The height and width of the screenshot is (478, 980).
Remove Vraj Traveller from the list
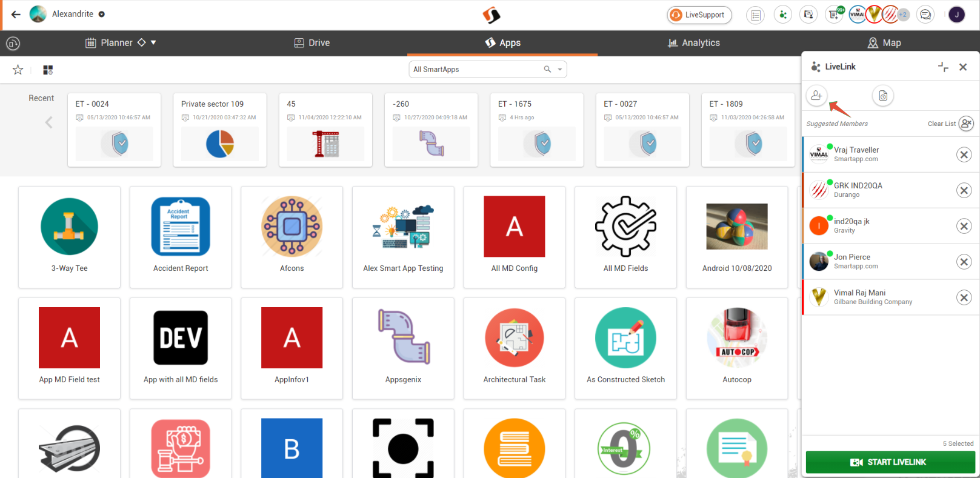(x=964, y=154)
